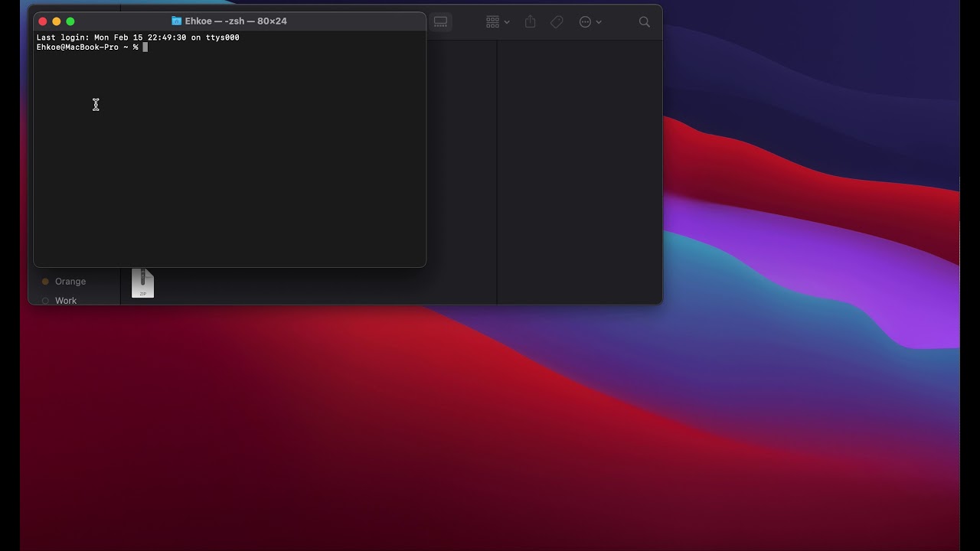Image resolution: width=980 pixels, height=551 pixels.
Task: Open Finder search magnifier
Action: [x=644, y=22]
